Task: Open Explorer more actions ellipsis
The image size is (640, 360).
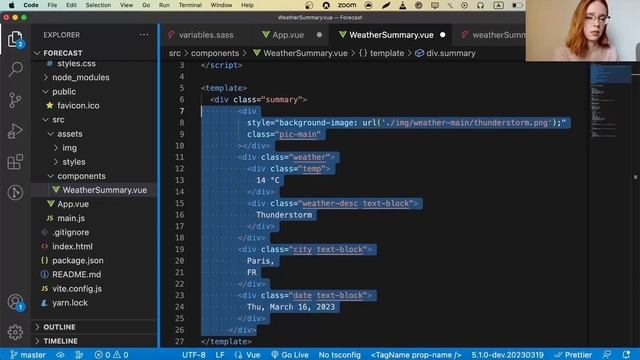Action: pos(144,35)
